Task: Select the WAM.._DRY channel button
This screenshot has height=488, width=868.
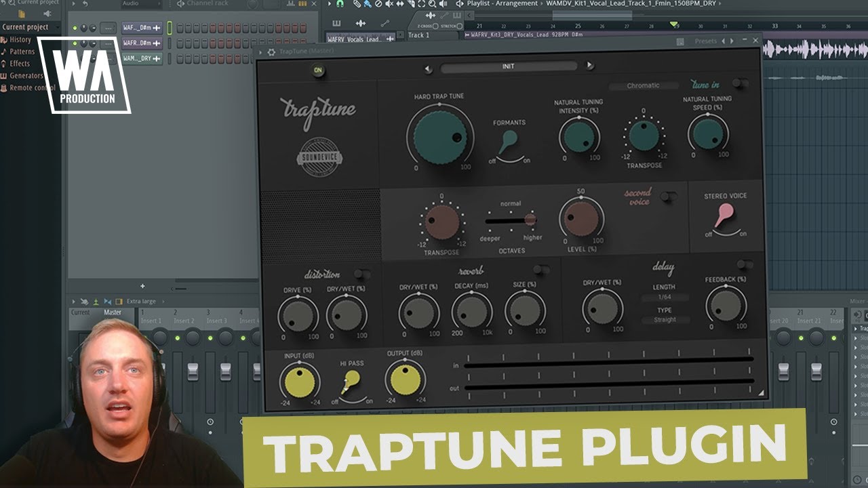Action: 142,59
